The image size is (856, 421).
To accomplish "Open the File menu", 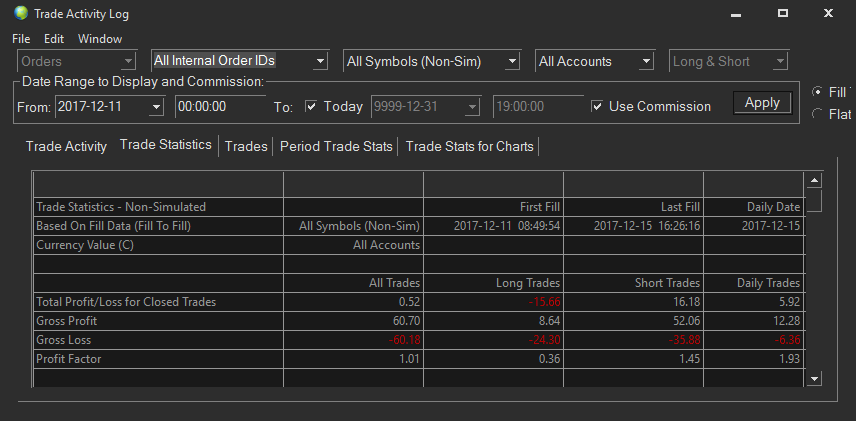I will pos(21,39).
